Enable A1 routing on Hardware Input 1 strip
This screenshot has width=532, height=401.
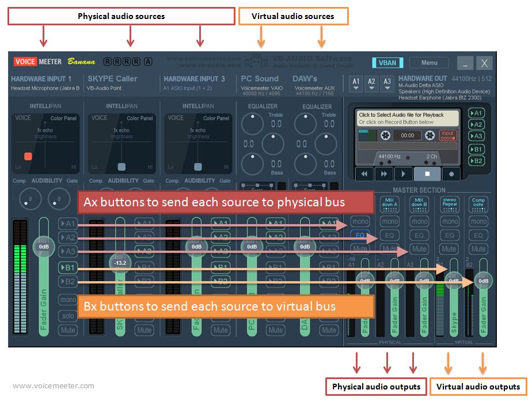coord(68,224)
